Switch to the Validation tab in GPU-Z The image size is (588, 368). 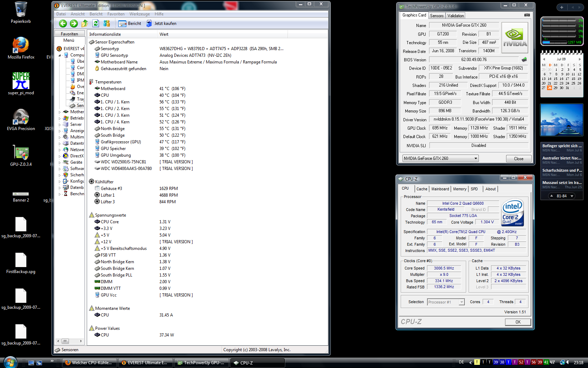pos(456,16)
